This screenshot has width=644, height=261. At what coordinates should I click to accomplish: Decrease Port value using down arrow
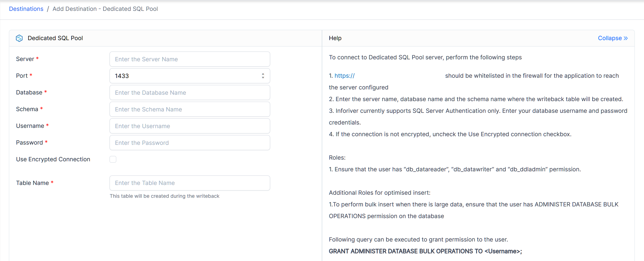[x=263, y=78]
